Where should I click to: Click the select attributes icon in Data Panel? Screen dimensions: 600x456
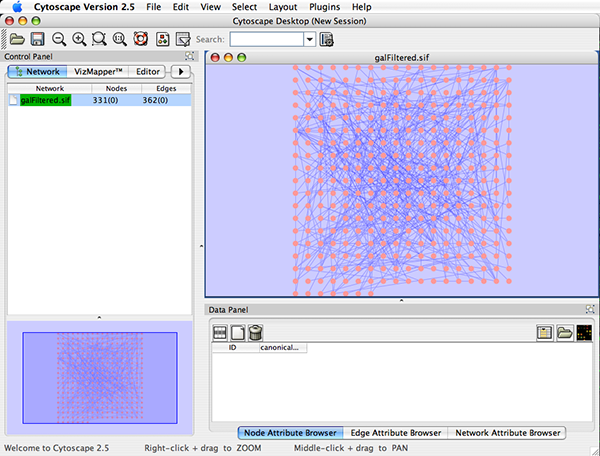point(220,332)
